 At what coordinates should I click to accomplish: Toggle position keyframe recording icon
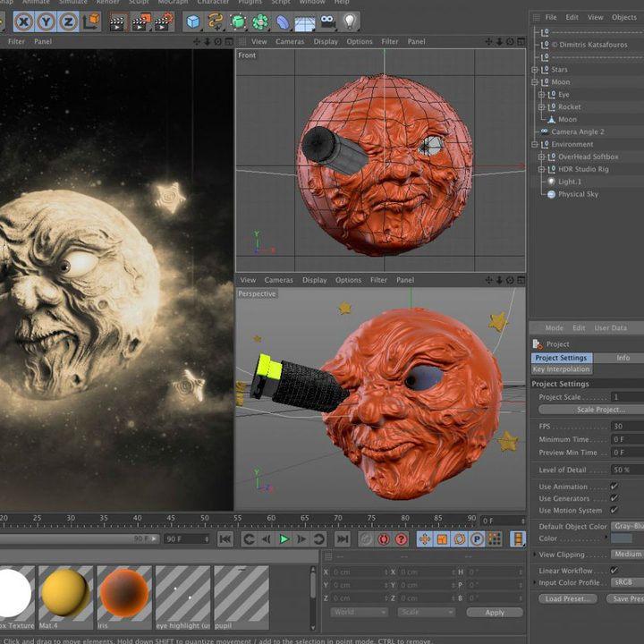(x=425, y=538)
